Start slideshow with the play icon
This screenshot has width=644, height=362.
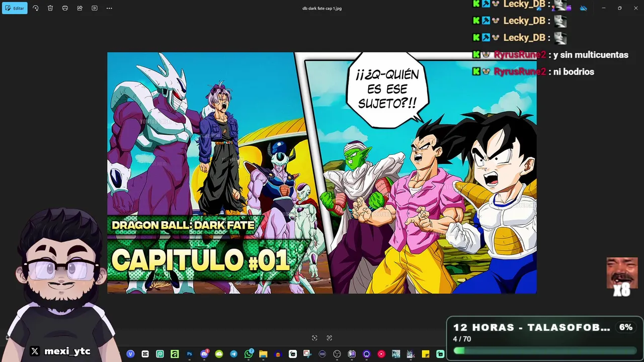point(95,8)
